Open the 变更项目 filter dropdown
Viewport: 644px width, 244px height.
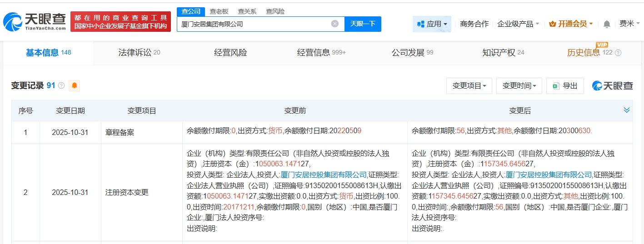(469, 86)
